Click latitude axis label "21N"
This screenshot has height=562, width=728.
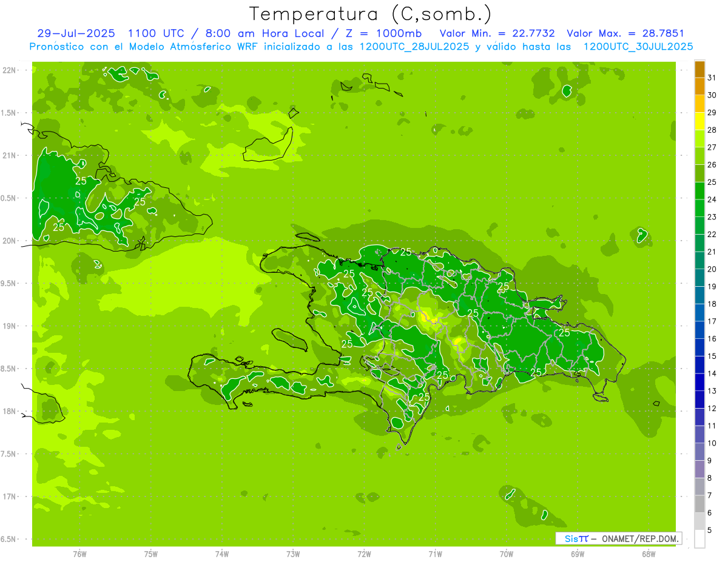pos(10,155)
